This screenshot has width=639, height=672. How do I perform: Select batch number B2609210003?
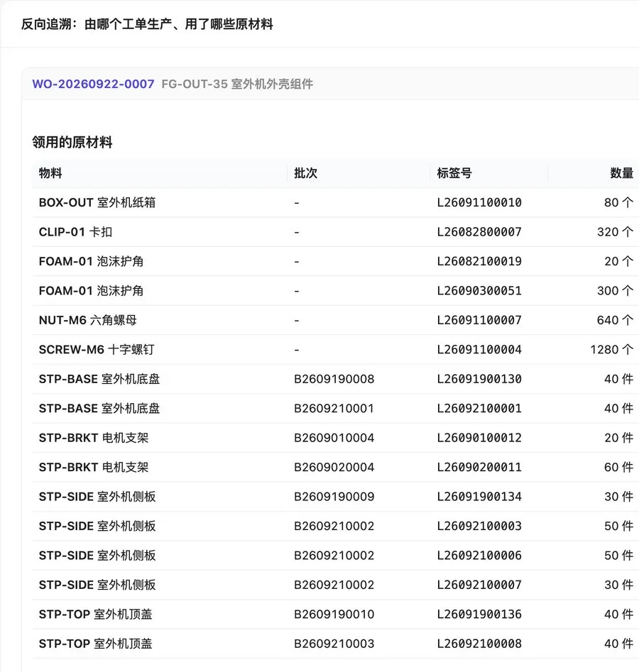(334, 644)
